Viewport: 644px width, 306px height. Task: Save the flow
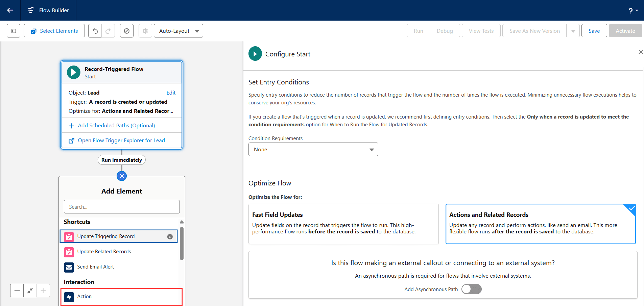[594, 31]
